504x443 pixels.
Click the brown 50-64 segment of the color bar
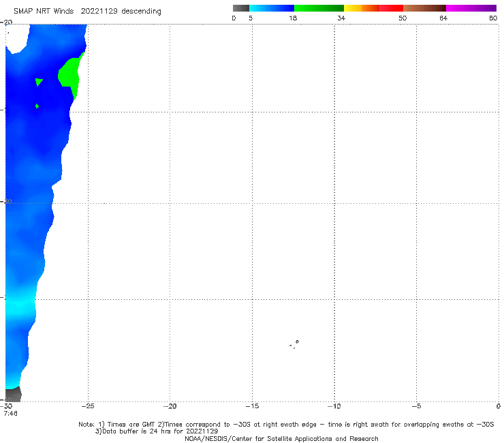coord(424,8)
